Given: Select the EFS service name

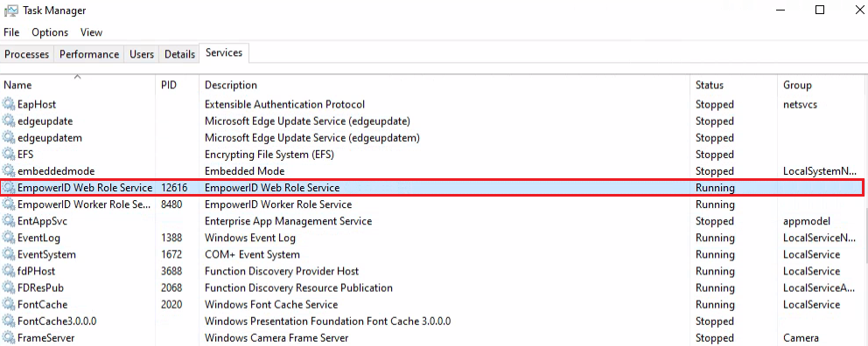Looking at the screenshot, I should tap(25, 154).
